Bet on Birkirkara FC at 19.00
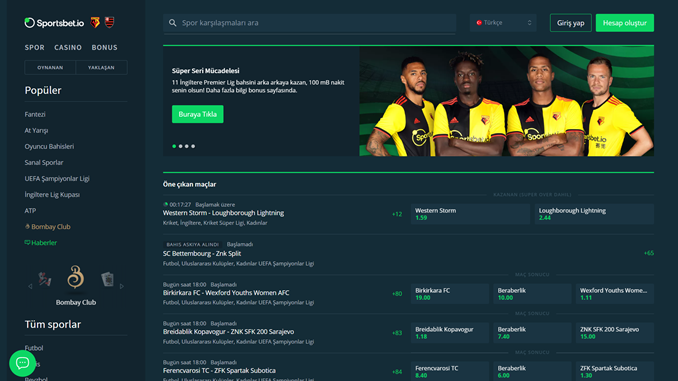The width and height of the screenshot is (678, 381). pos(450,294)
